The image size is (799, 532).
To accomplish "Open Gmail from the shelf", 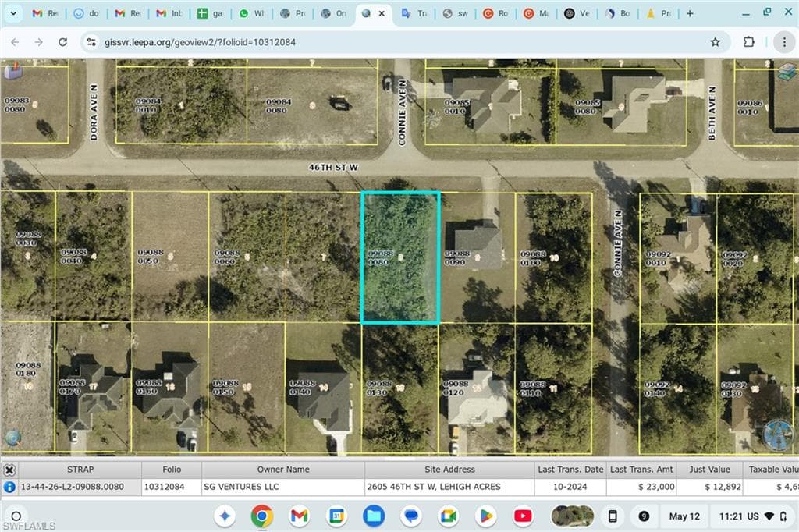I will (299, 516).
